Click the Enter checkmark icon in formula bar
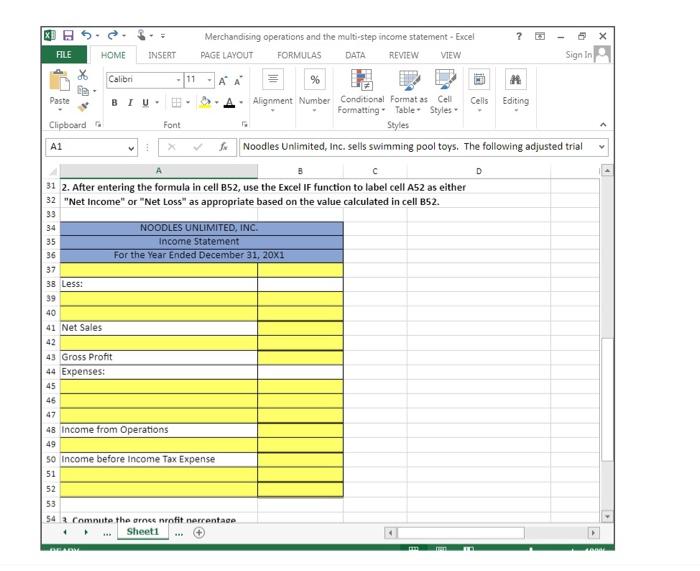 tap(198, 147)
